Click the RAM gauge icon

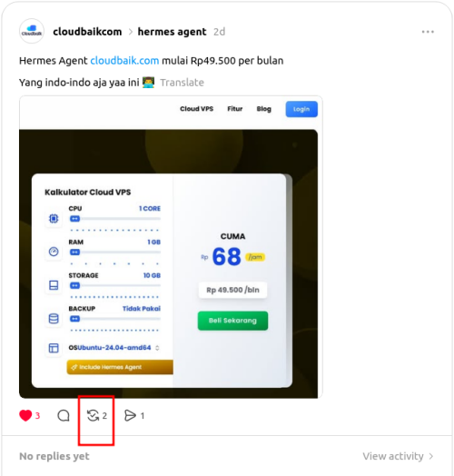(54, 252)
